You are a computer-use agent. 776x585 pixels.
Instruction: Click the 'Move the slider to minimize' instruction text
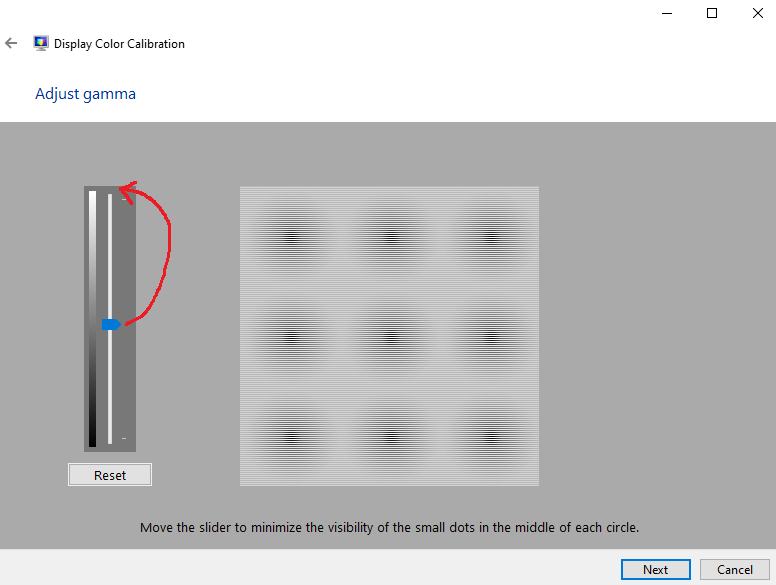pyautogui.click(x=389, y=528)
